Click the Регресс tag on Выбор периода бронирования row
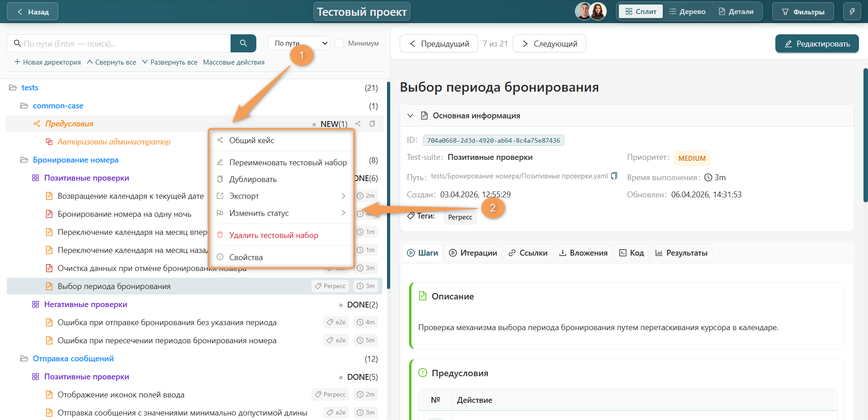This screenshot has height=420, width=868. [330, 286]
